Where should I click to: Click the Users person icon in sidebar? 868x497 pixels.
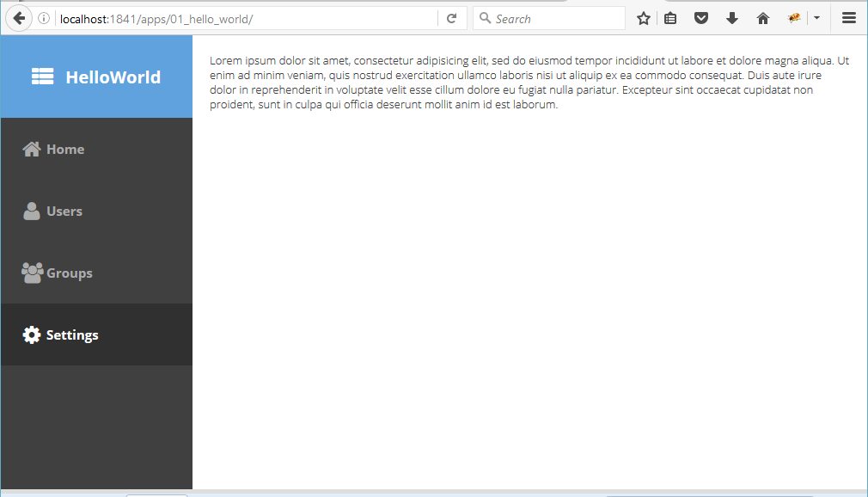[x=32, y=212]
